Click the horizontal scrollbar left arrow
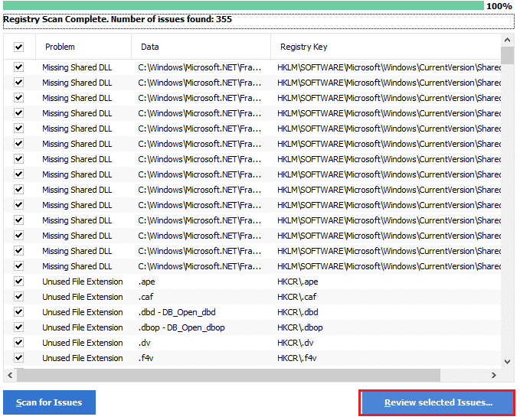Screen dimensions: 520x420 [x=10, y=376]
